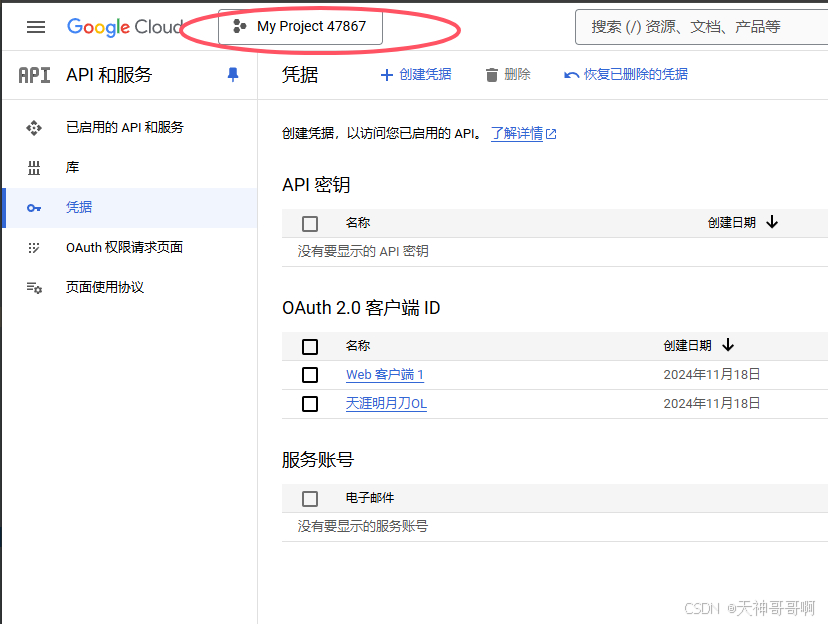The height and width of the screenshot is (624, 828).
Task: Check the box for 天涯明月刀OL
Action: pyautogui.click(x=310, y=404)
